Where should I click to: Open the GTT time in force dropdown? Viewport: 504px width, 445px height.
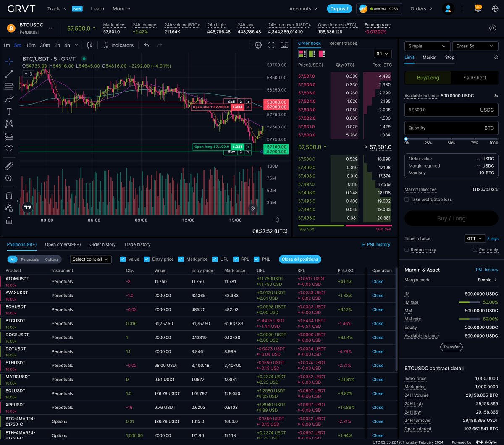tap(475, 238)
